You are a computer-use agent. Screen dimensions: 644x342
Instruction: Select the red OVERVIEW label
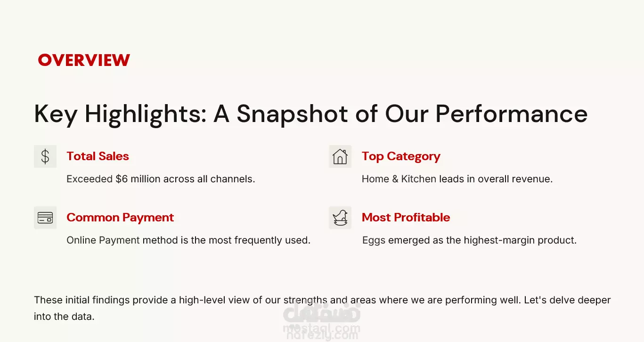coord(84,60)
